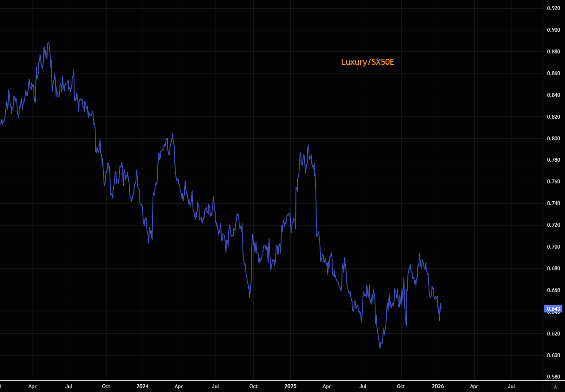This screenshot has width=565, height=392.
Task: Toggle the auto-scale 'A' button
Action: (555, 386)
